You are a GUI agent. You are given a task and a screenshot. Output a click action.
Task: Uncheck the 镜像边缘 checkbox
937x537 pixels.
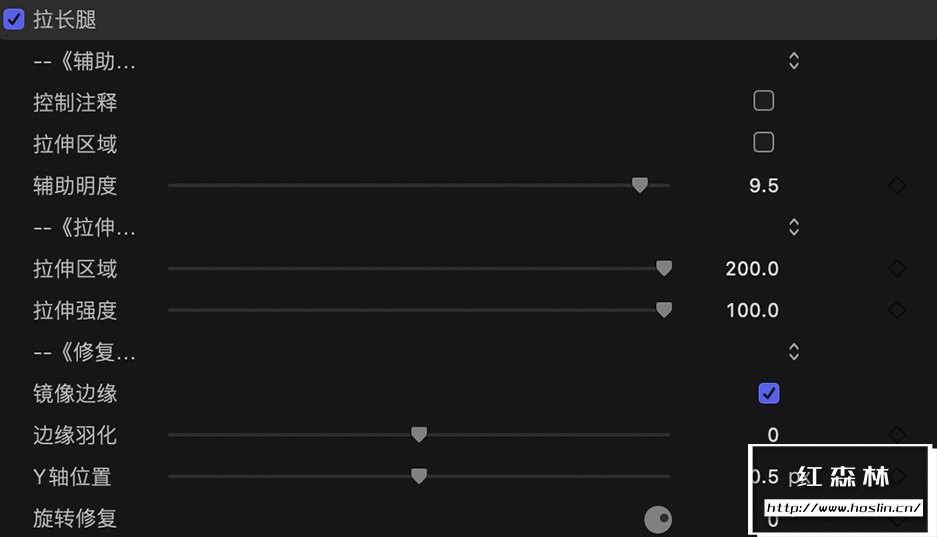[x=768, y=393]
